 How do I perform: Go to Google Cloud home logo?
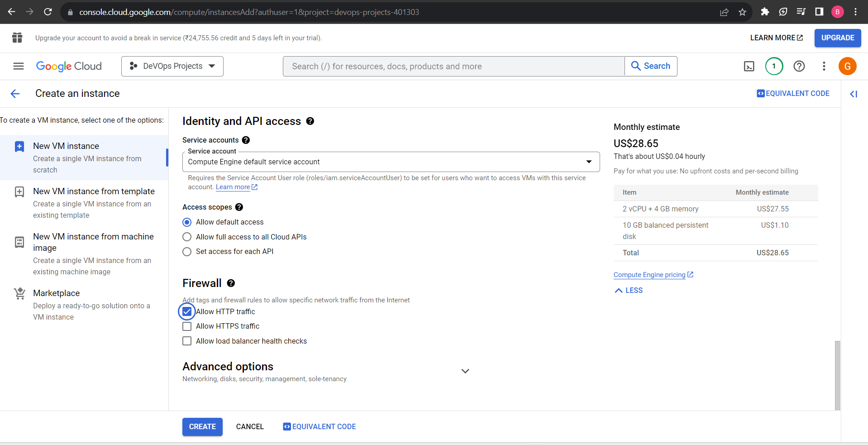point(69,66)
